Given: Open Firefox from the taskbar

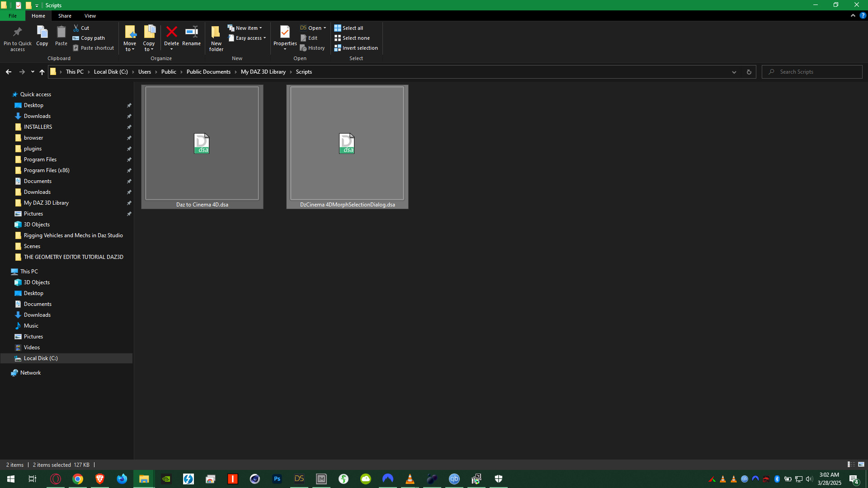Looking at the screenshot, I should pyautogui.click(x=122, y=479).
